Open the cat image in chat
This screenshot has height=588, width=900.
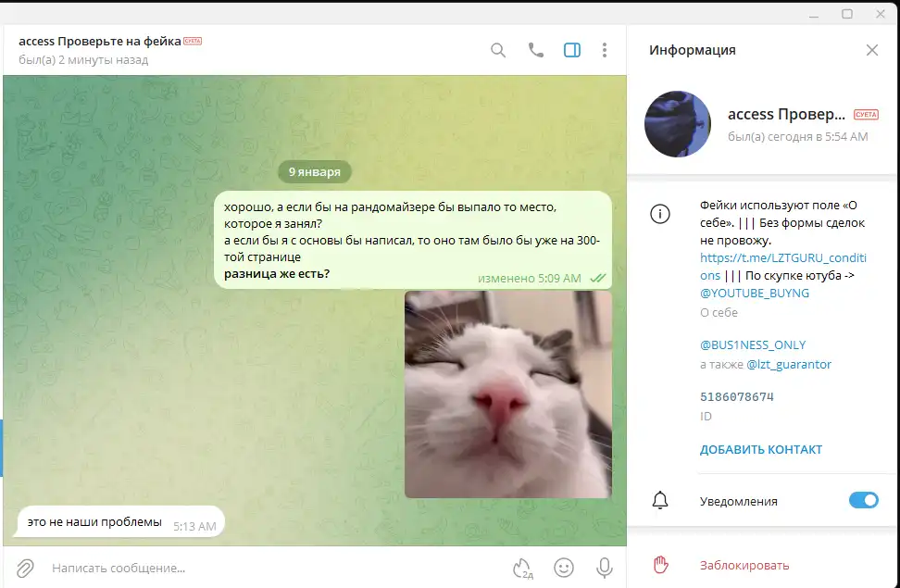pyautogui.click(x=508, y=394)
